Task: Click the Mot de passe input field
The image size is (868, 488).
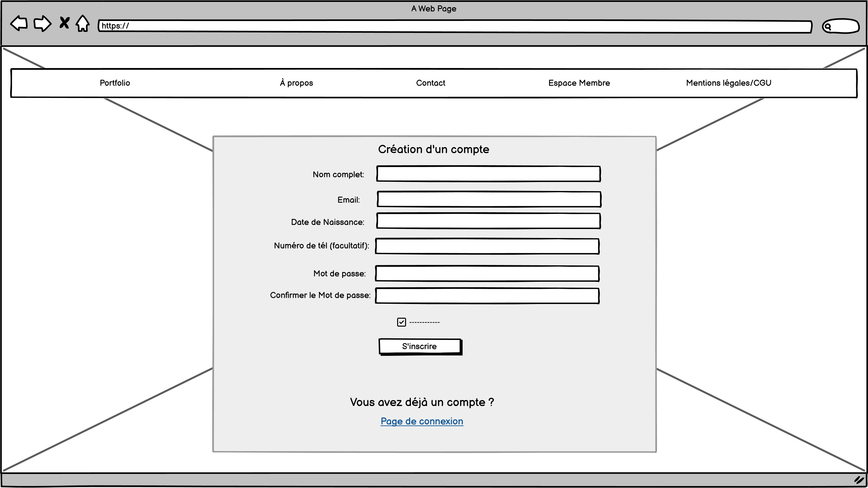Action: 487,273
